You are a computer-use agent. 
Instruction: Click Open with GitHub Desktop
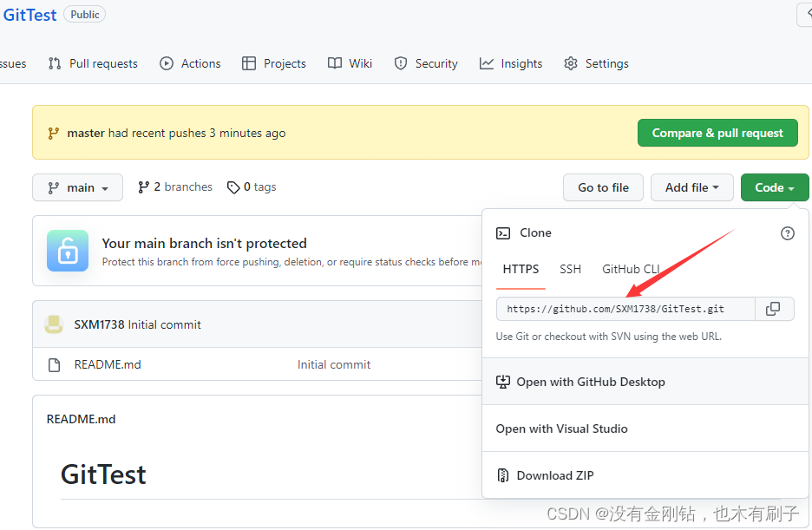645,382
